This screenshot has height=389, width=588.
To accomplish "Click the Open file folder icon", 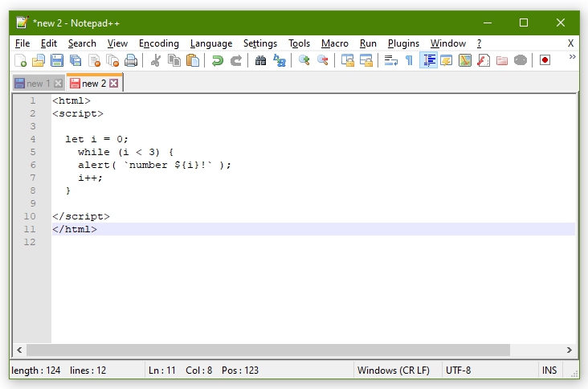I will point(39,60).
